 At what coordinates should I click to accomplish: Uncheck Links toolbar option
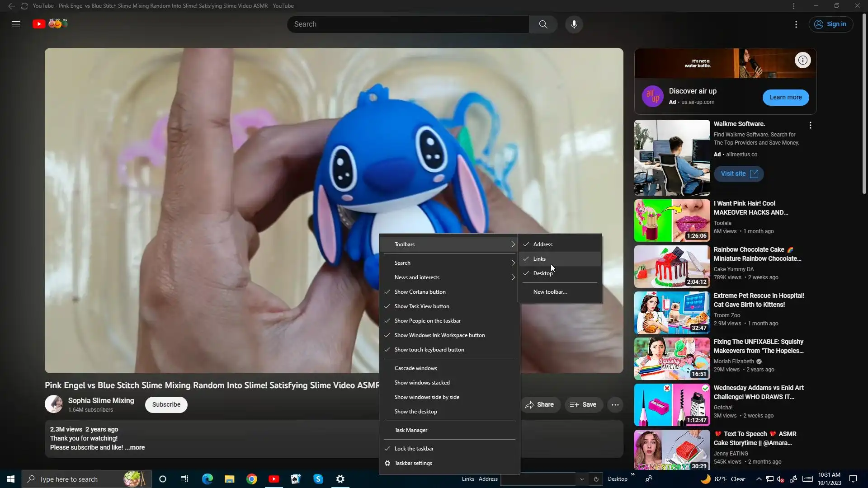(539, 259)
